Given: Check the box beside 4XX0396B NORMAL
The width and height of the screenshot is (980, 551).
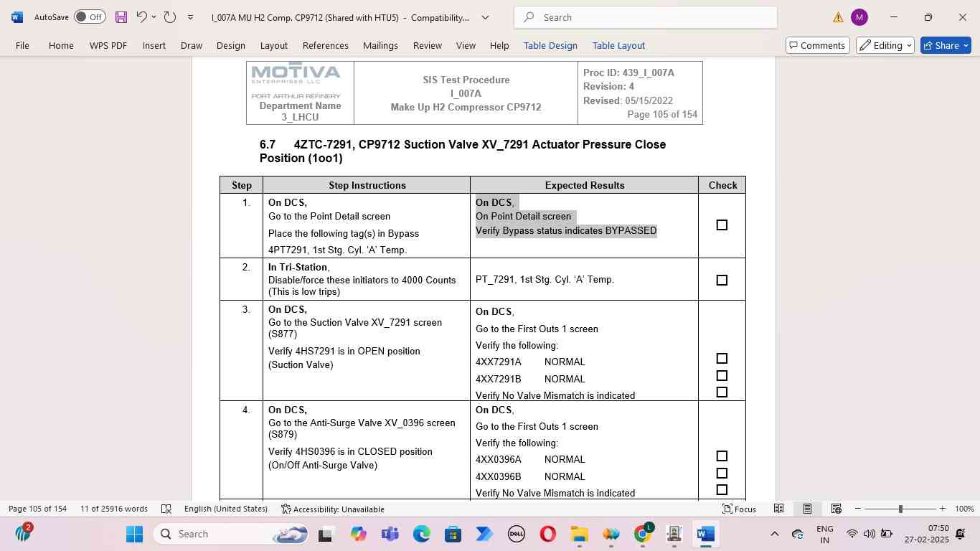Looking at the screenshot, I should coord(722,474).
